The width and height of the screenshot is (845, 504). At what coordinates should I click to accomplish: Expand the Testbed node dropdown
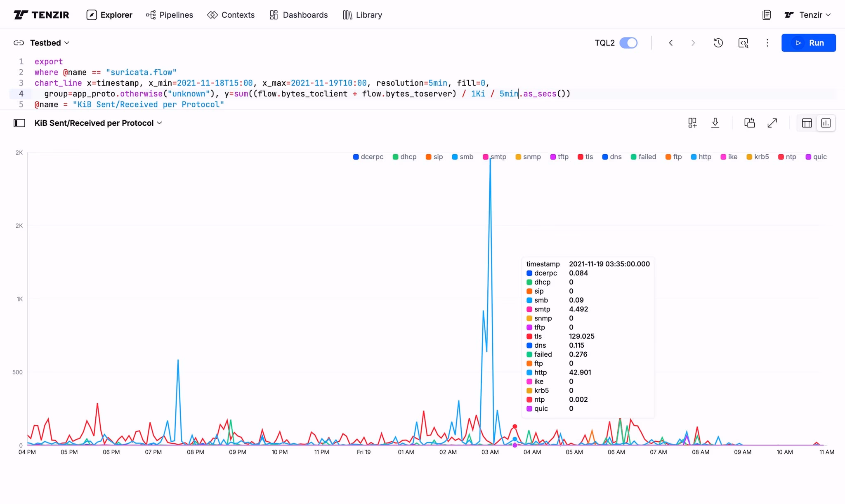click(50, 43)
